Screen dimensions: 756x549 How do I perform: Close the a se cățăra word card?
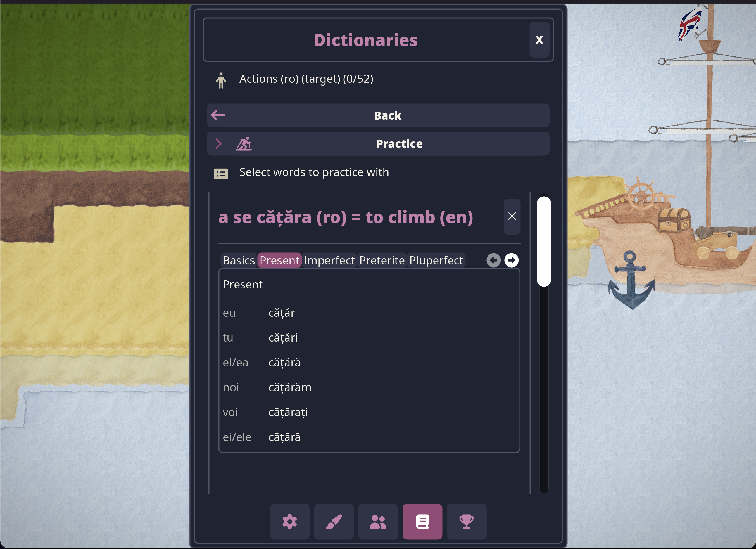[512, 216]
